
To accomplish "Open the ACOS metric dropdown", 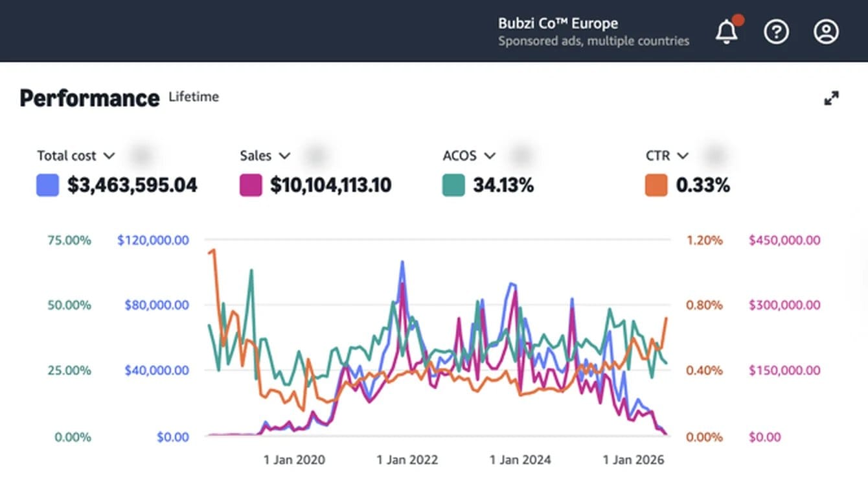I will 469,156.
